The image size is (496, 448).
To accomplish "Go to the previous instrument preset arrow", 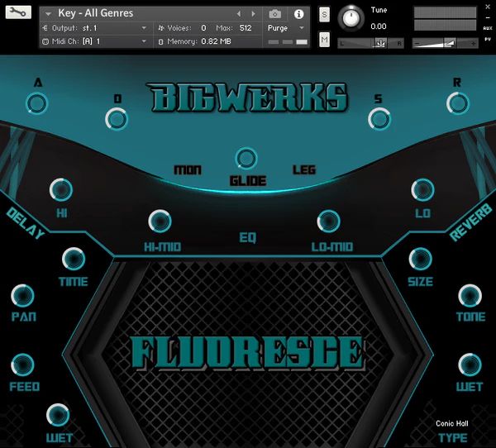I will pos(240,14).
